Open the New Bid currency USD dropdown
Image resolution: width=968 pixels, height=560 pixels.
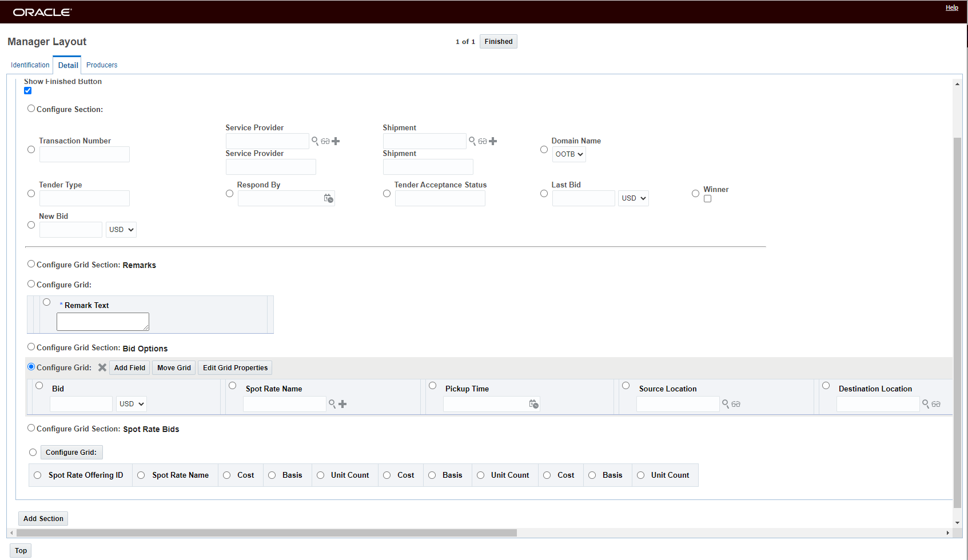121,230
